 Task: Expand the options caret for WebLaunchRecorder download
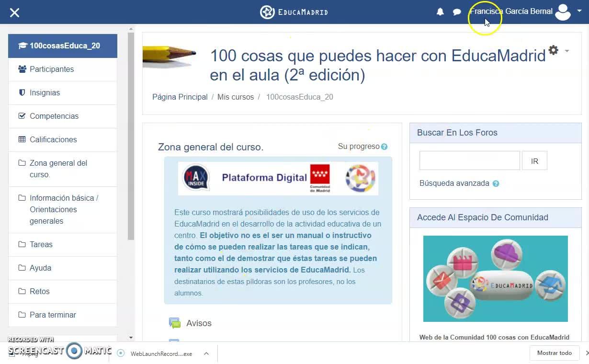(x=206, y=353)
